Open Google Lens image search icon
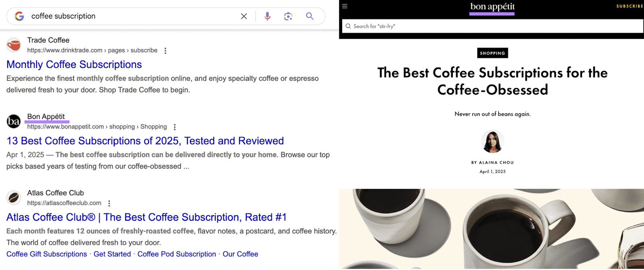Viewport: 644px width, 270px height. click(288, 16)
